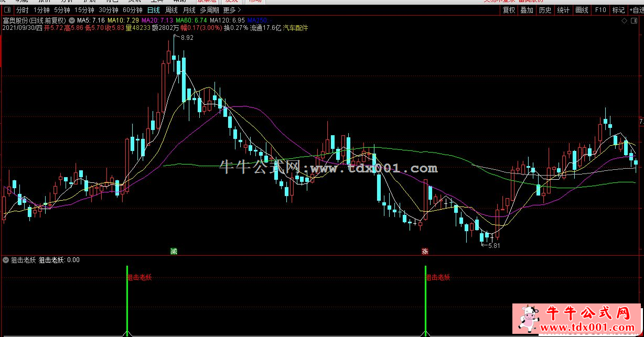This screenshot has height=337, width=644.
Task: Select the 日线 daily period tab
Action: pos(153,10)
